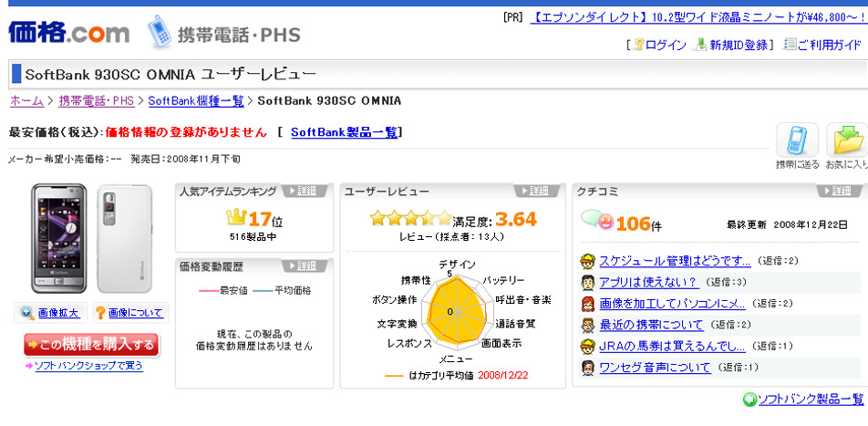Click the 17位 ranking text
Viewport: 868px width, 426px height.
pyautogui.click(x=265, y=220)
